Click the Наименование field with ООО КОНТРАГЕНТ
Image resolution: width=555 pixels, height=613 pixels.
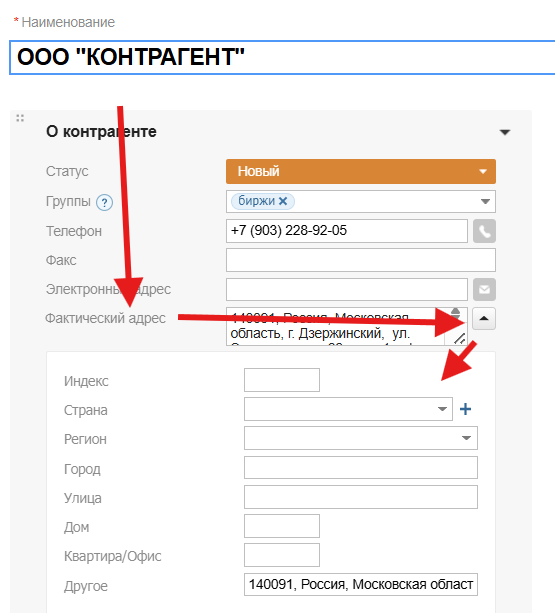point(282,57)
